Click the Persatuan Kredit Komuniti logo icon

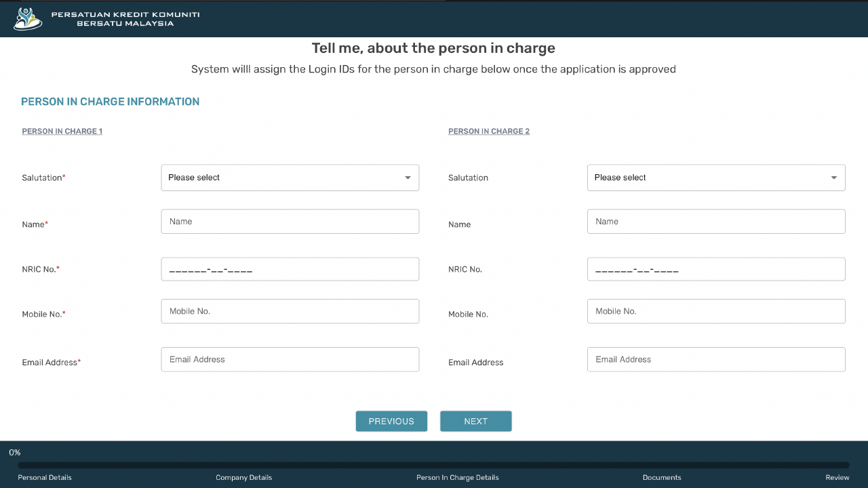click(x=28, y=18)
